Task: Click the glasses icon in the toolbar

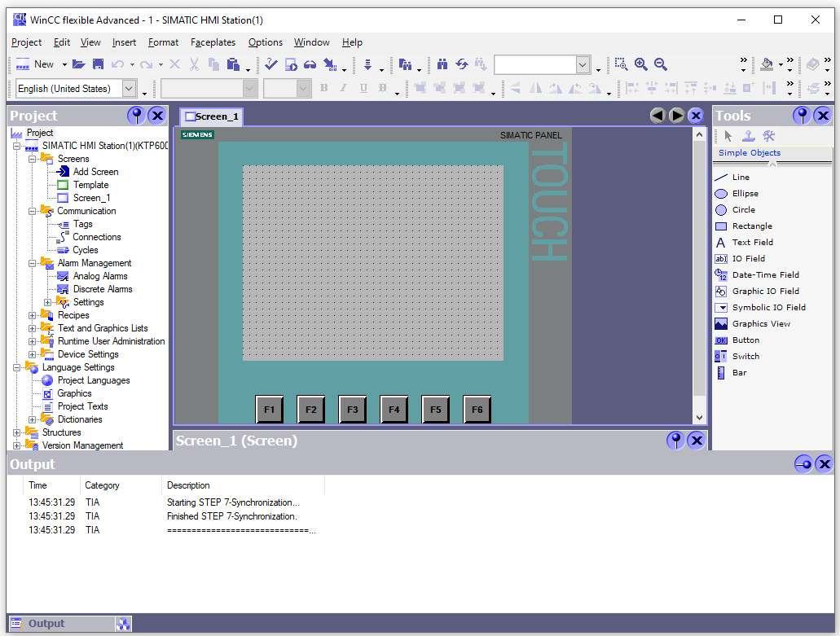Action: 310,64
